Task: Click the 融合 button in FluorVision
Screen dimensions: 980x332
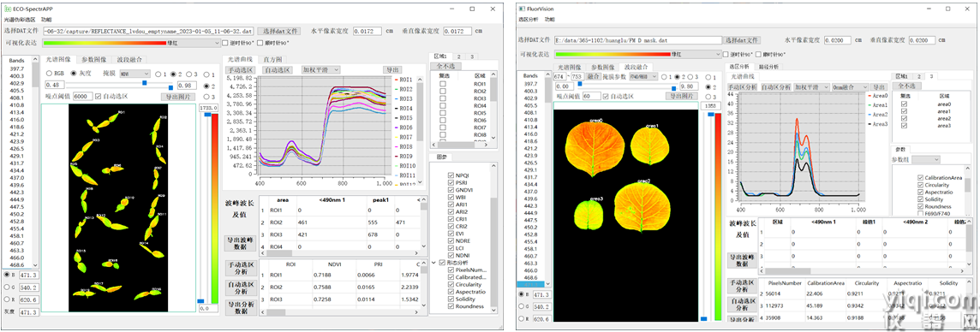Action: (x=593, y=76)
